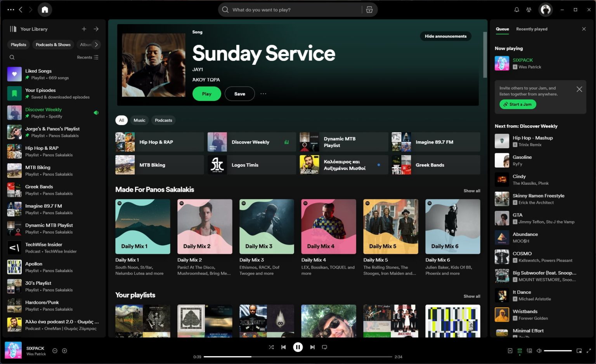This screenshot has height=364, width=596.
Task: Open the Sunday Service more options menu
Action: pos(263,94)
